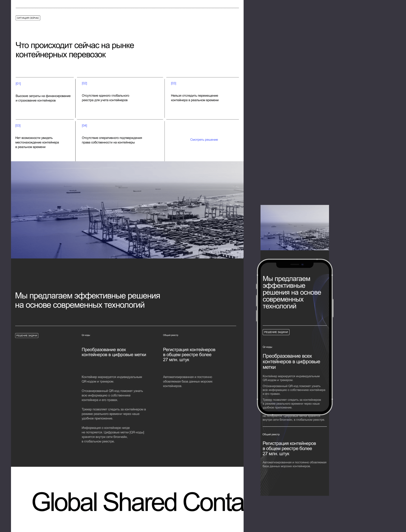Viewport: 406px width, 532px height.
Task: Click the small port photo above the phone
Action: (x=294, y=227)
